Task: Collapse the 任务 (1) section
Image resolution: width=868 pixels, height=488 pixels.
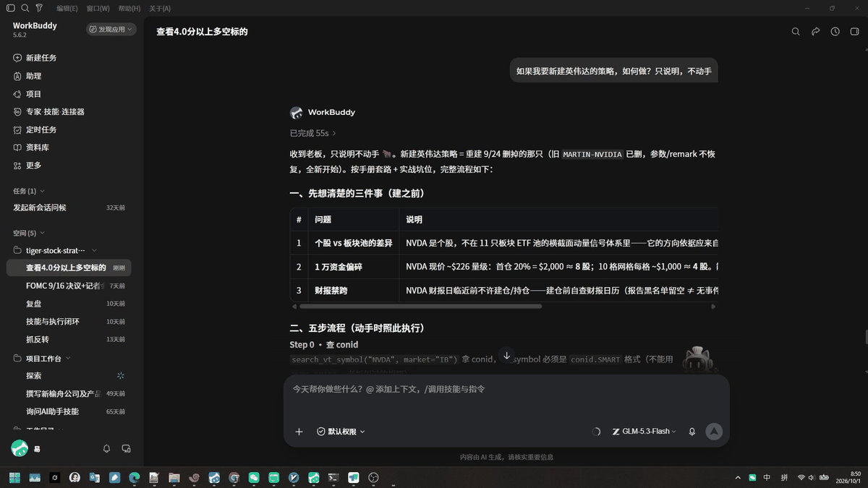Action: [29, 191]
